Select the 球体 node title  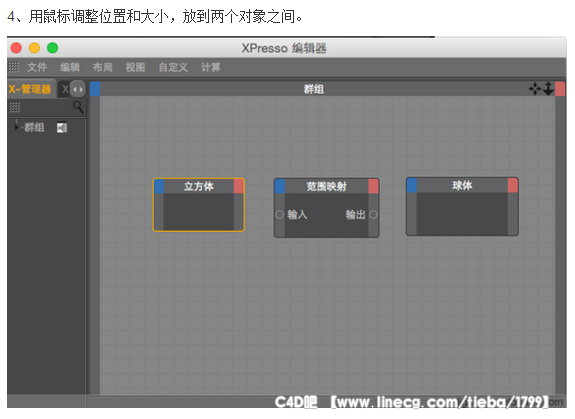462,185
